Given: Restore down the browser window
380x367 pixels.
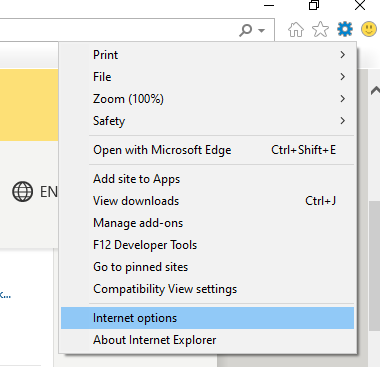Looking at the screenshot, I should (314, 5).
